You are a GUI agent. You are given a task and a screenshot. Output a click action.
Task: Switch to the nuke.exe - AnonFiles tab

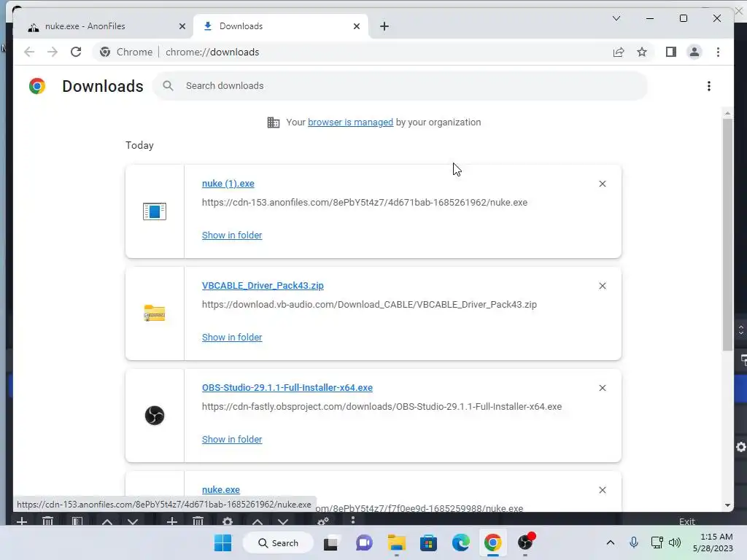coord(104,26)
